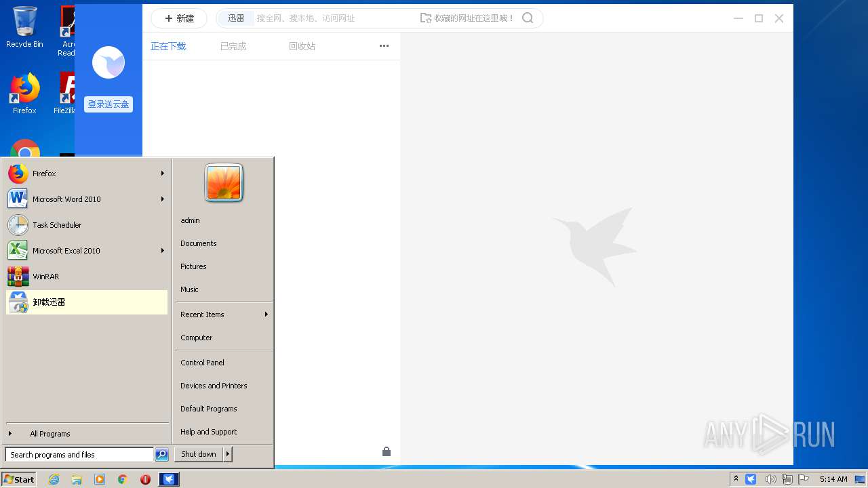Expand the Shut down options arrow
The height and width of the screenshot is (488, 868).
[x=228, y=454]
